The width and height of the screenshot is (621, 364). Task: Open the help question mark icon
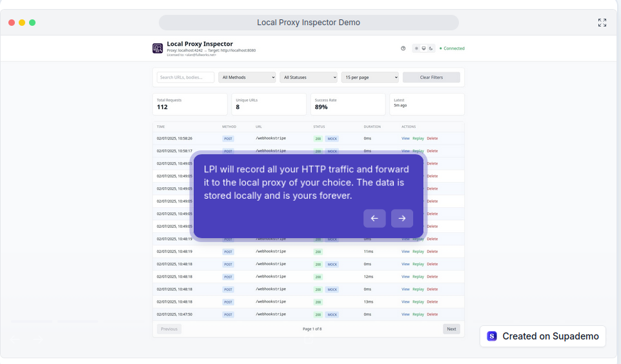click(x=403, y=48)
